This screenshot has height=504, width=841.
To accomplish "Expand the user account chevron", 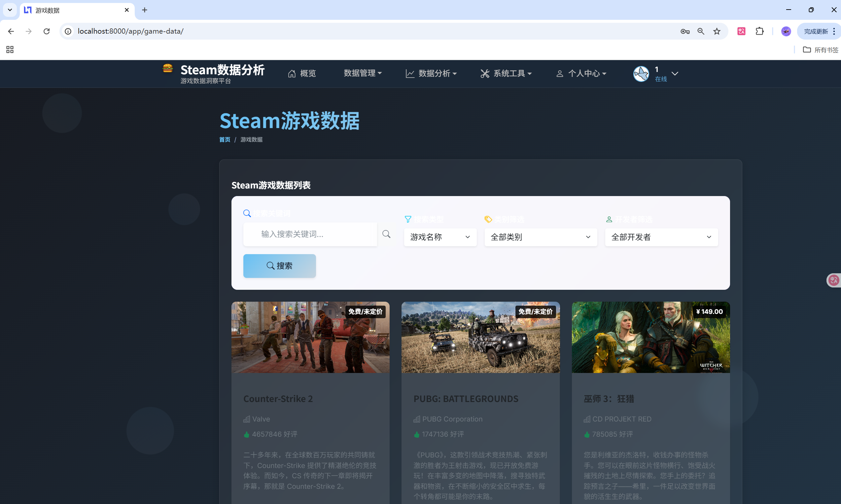I will [x=675, y=73].
